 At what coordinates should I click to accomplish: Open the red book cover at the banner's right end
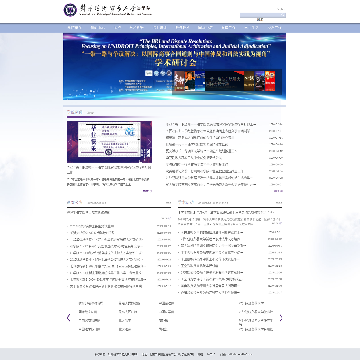270,81
